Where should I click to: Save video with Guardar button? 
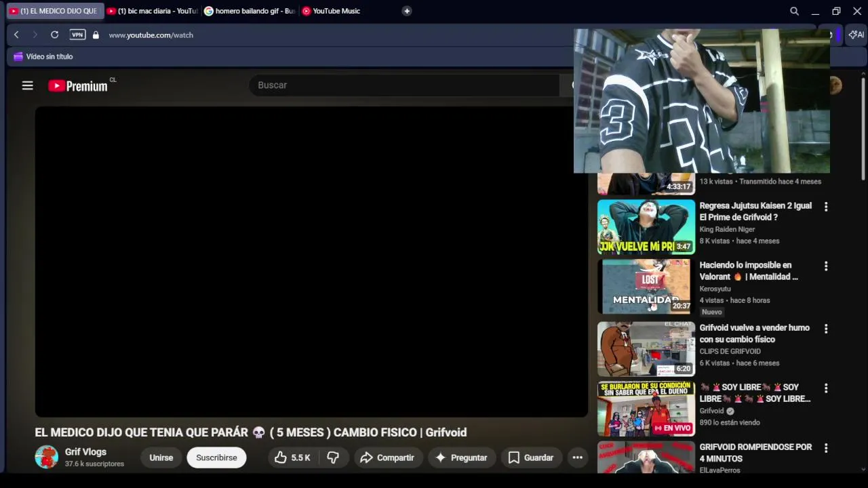click(x=531, y=457)
